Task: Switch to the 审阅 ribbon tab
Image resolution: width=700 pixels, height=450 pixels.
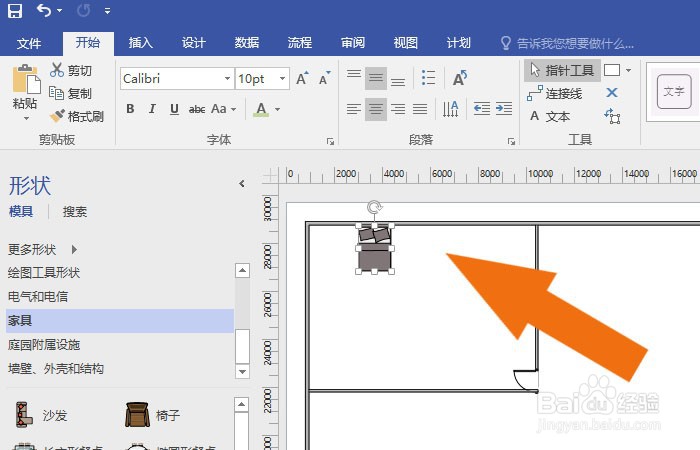Action: click(x=353, y=43)
